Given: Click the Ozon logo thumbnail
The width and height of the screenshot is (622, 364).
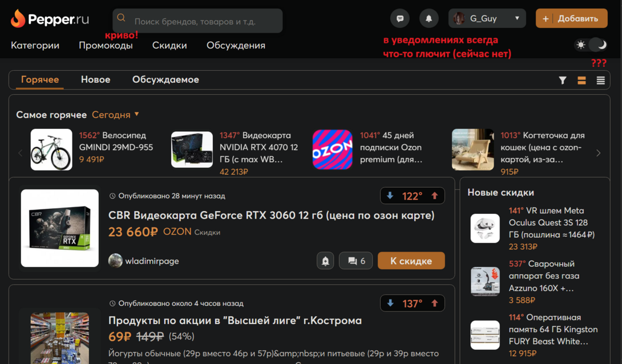Looking at the screenshot, I should point(333,149).
